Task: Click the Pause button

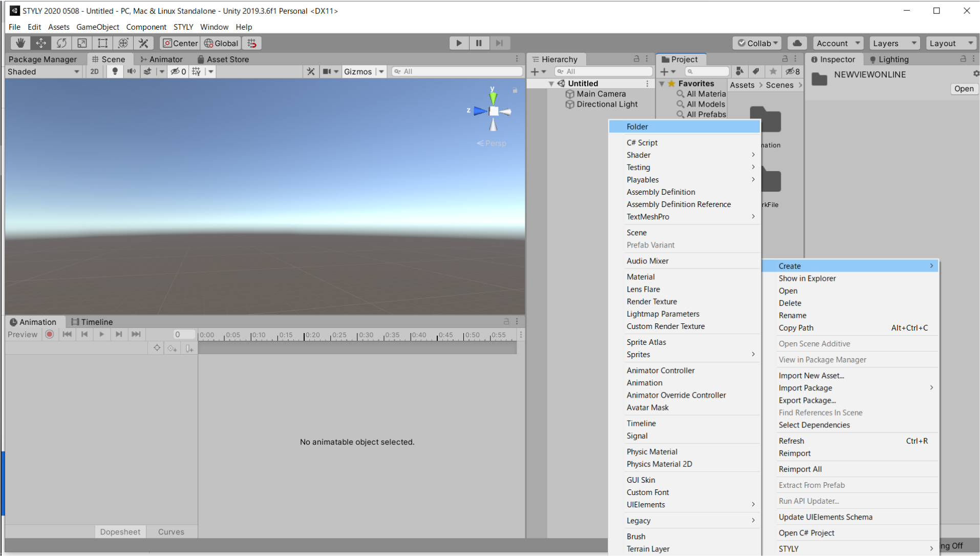Action: point(479,43)
